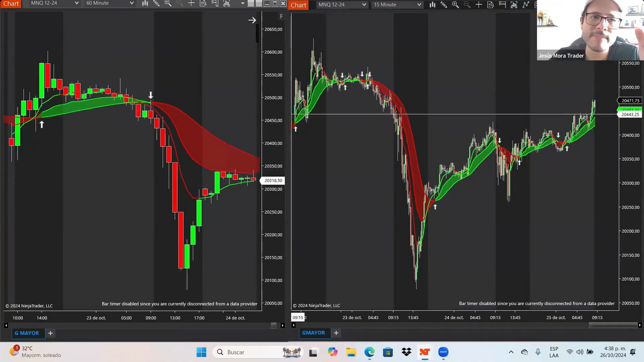Viewport: 644px width, 362px height.
Task: Click the 20318,50 current price marker
Action: coord(273,180)
